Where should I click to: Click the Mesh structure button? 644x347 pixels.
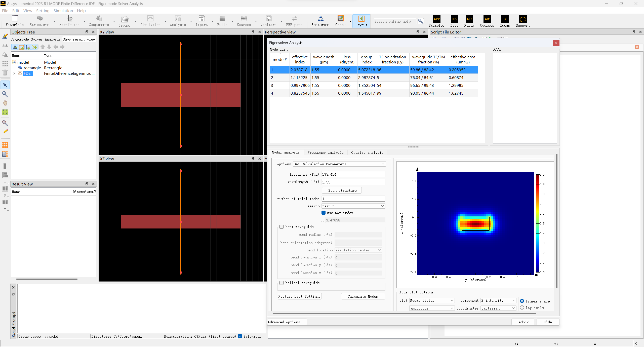coord(342,190)
